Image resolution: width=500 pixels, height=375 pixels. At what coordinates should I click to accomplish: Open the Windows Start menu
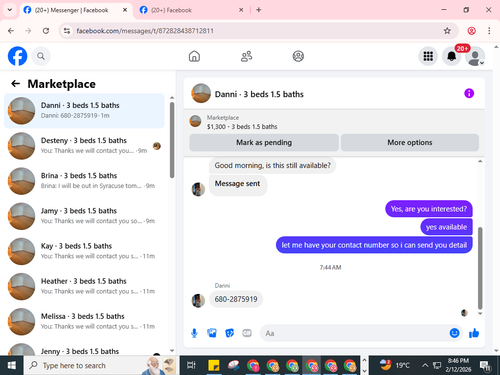[x=12, y=365]
